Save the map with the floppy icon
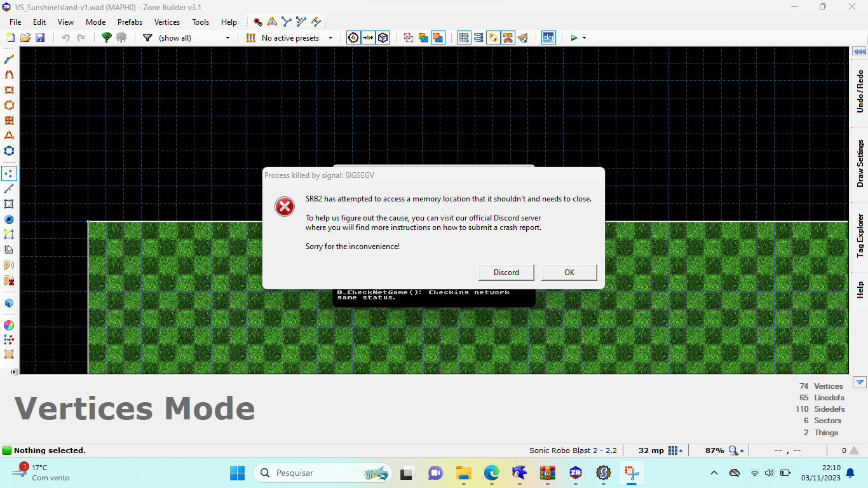Viewport: 868px width, 488px height. [40, 38]
